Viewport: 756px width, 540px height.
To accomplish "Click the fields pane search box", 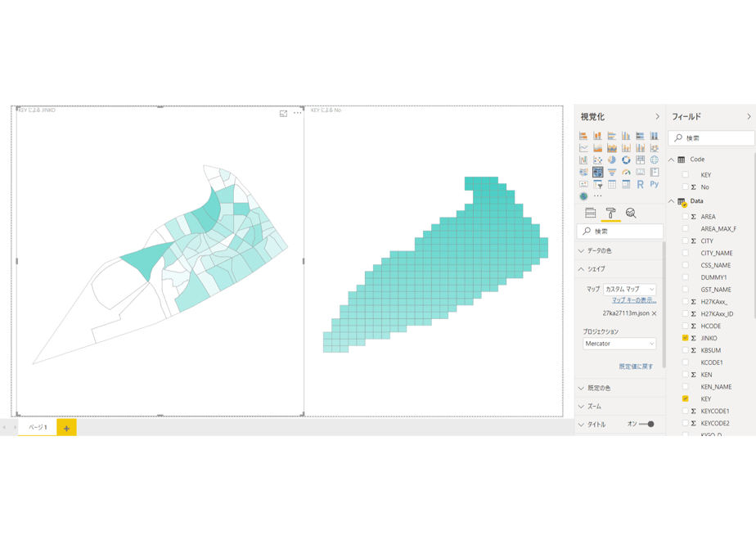I will (x=711, y=138).
